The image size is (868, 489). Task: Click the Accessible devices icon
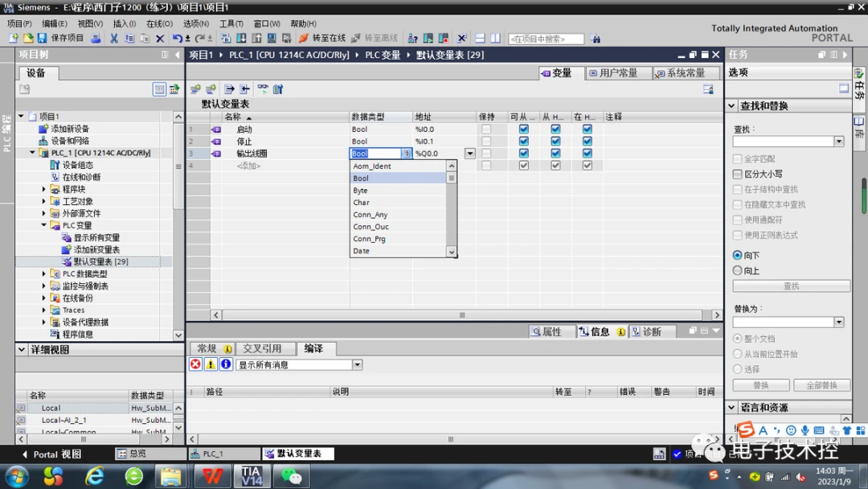click(412, 39)
